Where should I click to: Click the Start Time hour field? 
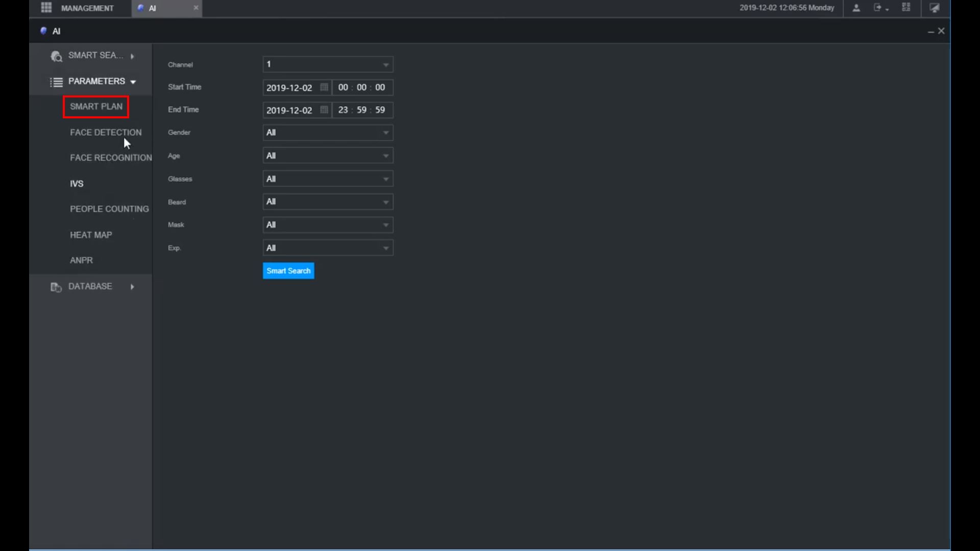click(x=343, y=87)
